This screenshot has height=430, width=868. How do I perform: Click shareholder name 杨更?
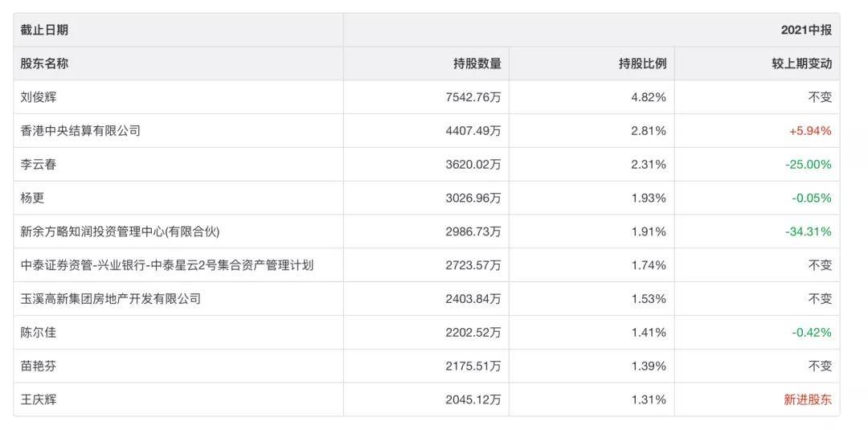pos(33,198)
